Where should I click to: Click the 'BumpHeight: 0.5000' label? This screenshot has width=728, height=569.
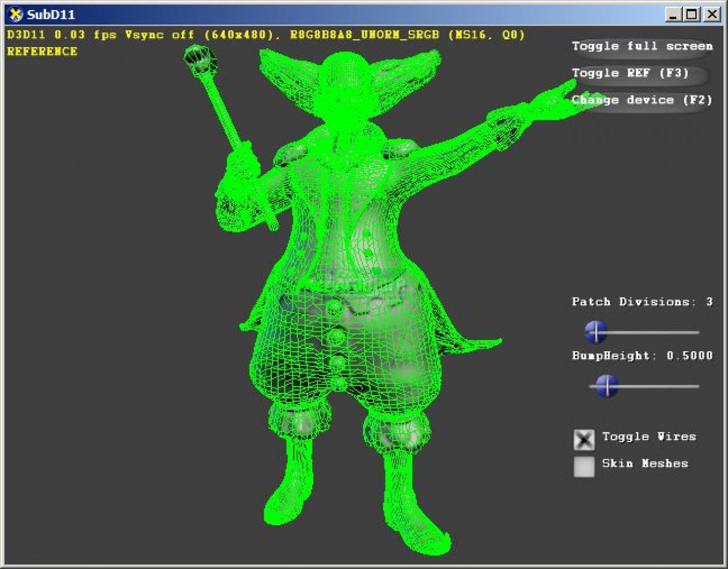[642, 356]
